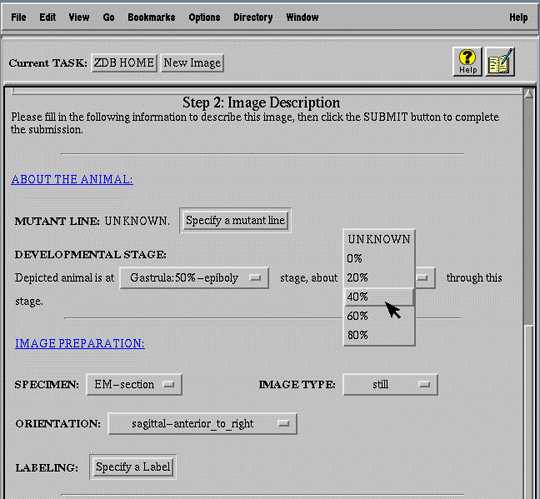Choose the 60% option

pyautogui.click(x=379, y=316)
